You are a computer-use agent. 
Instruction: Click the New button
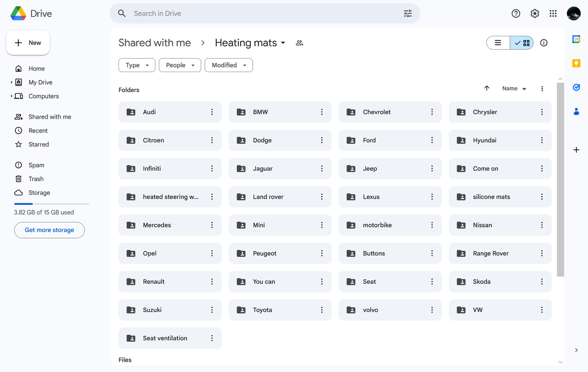click(x=28, y=43)
